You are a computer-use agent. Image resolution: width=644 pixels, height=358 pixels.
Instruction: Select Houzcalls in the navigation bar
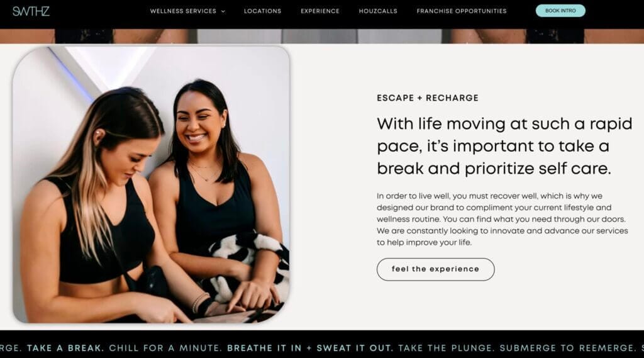click(x=378, y=11)
